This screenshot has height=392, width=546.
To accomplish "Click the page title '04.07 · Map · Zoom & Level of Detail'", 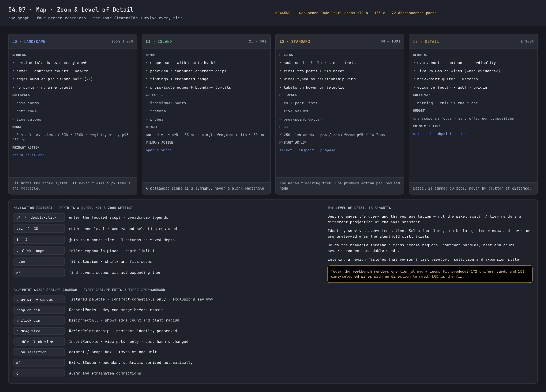I will point(71,10).
